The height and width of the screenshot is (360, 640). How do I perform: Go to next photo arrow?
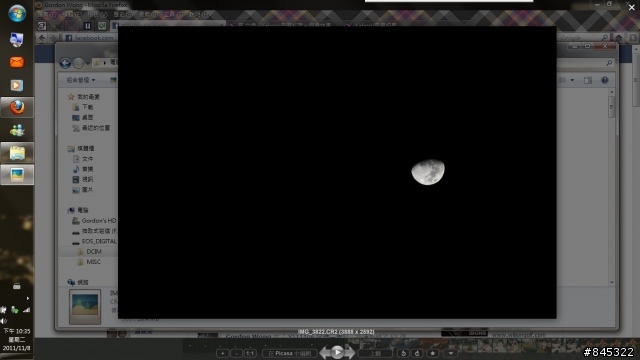(x=350, y=353)
